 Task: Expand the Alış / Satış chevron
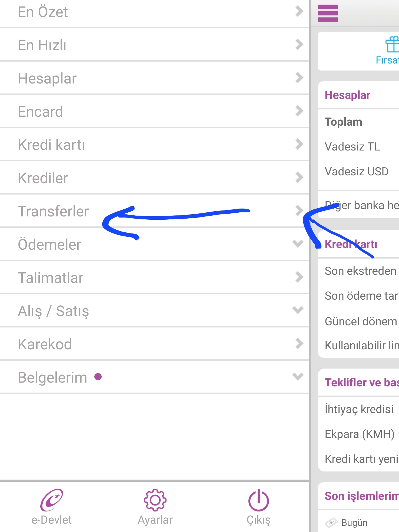(298, 310)
